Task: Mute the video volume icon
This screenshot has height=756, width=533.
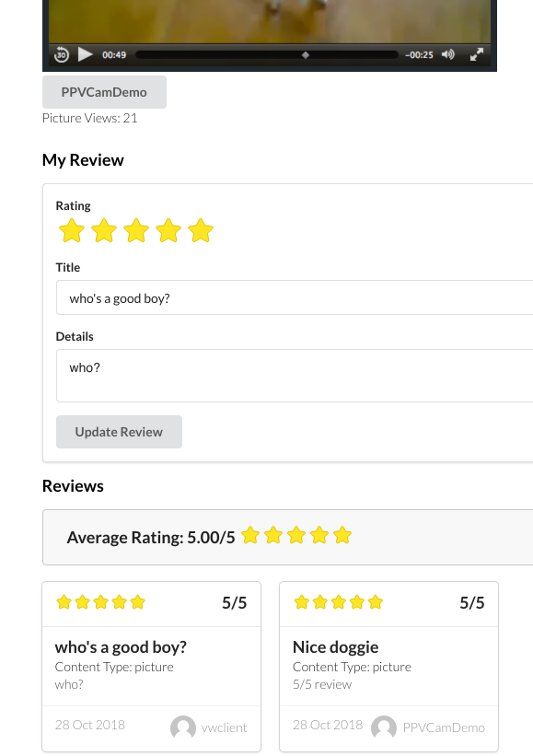Action: (x=448, y=54)
